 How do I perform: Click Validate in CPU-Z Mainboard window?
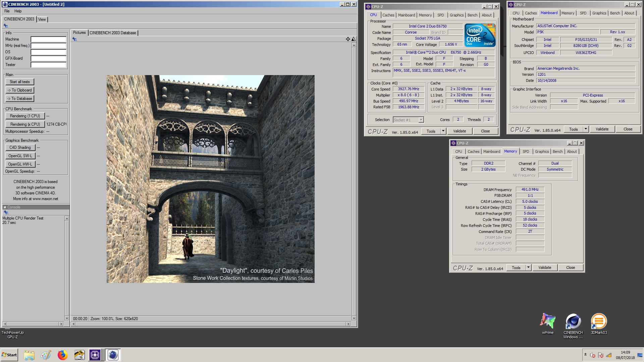click(x=602, y=129)
